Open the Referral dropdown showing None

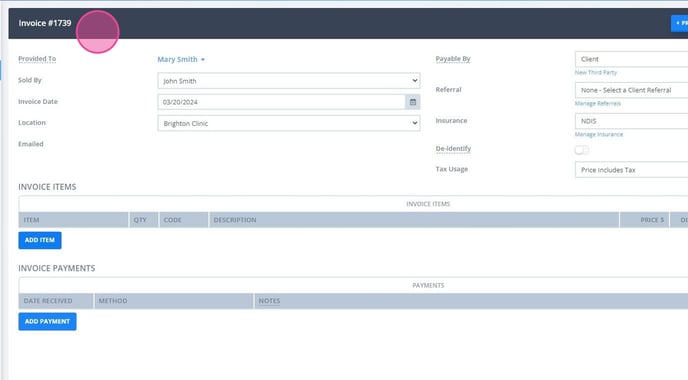[x=631, y=90]
